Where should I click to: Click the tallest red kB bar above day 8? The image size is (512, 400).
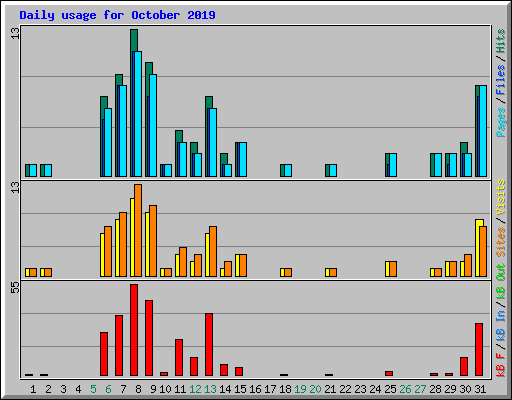tap(134, 330)
